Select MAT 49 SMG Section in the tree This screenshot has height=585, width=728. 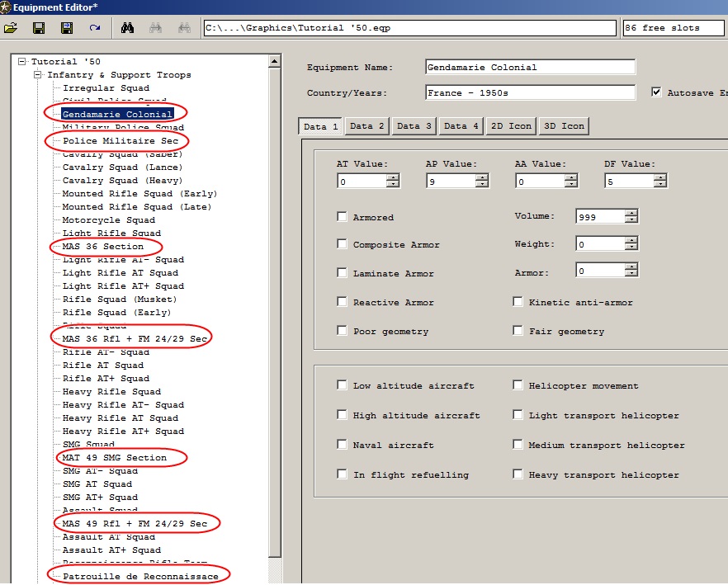tap(114, 457)
